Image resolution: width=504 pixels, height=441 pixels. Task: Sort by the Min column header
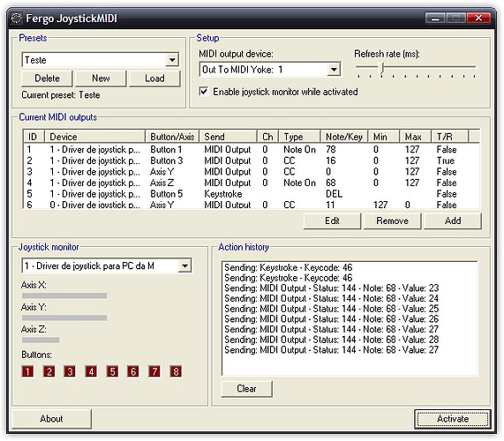383,137
